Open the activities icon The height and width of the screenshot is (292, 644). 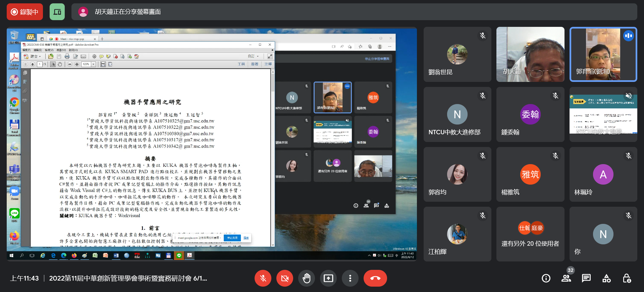[x=606, y=278]
